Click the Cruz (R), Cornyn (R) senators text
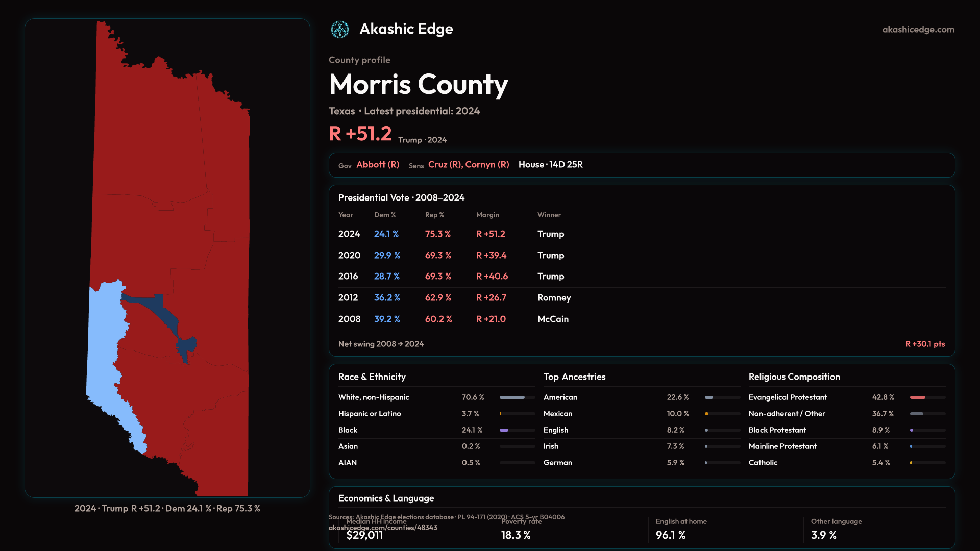The width and height of the screenshot is (980, 551). pos(468,165)
